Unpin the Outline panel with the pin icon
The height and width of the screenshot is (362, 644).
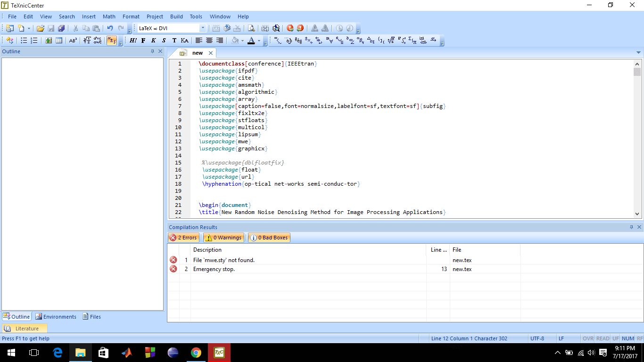[x=152, y=51]
